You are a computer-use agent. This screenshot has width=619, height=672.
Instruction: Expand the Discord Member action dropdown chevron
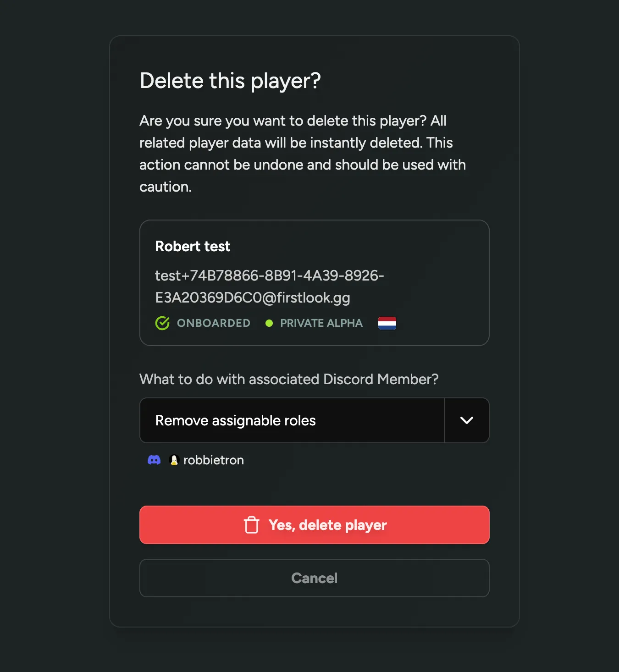tap(466, 420)
